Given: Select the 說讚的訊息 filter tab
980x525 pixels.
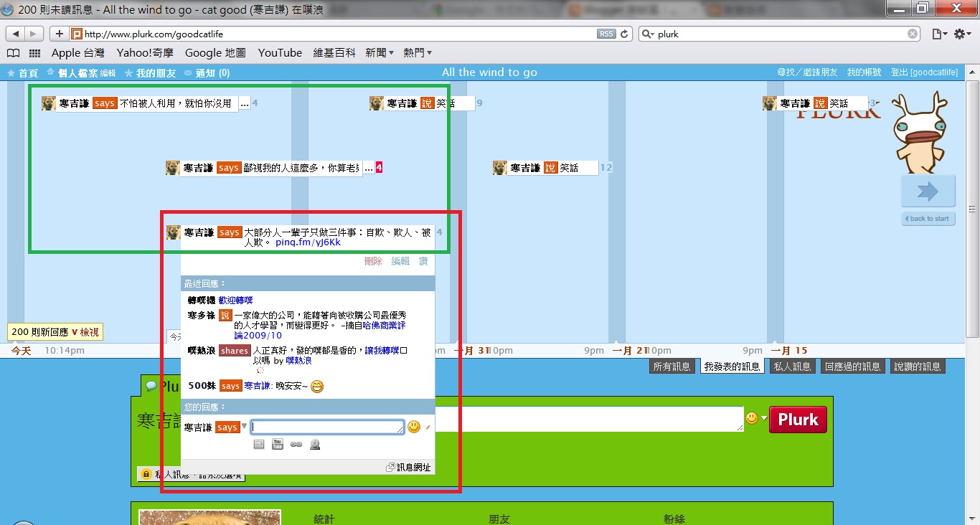Looking at the screenshot, I should point(918,366).
